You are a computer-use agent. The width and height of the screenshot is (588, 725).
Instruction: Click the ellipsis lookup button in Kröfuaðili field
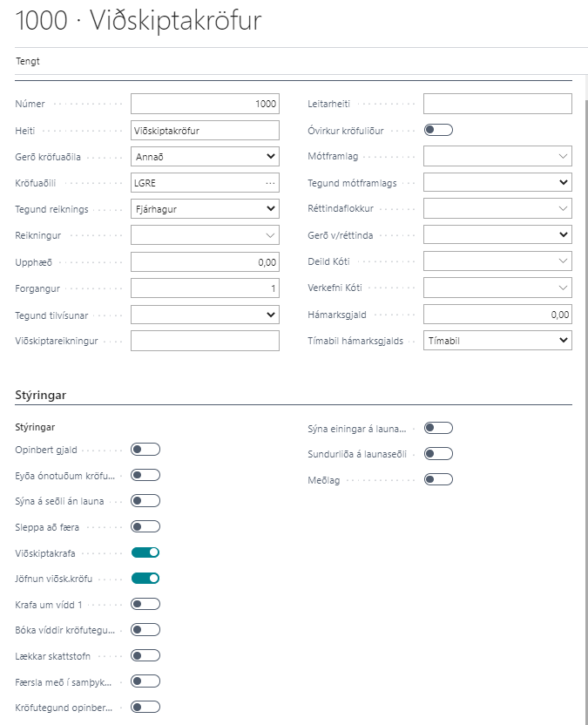(270, 183)
